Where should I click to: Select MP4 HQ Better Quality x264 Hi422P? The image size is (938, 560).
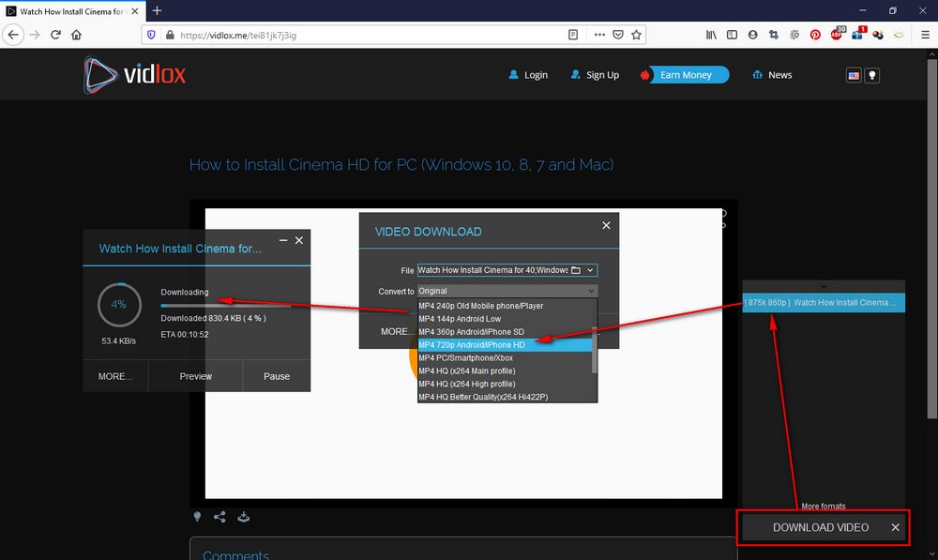pyautogui.click(x=505, y=397)
